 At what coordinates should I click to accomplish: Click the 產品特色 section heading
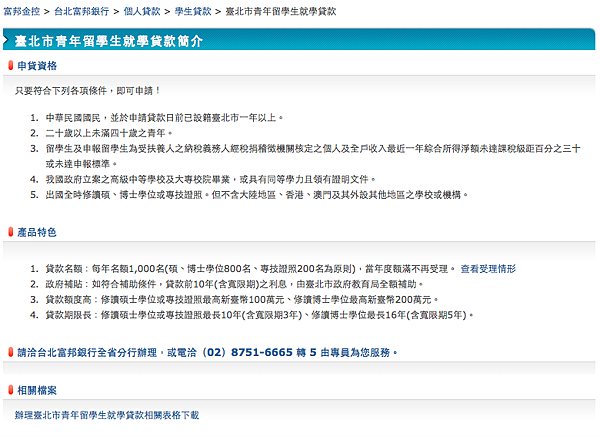click(37, 232)
